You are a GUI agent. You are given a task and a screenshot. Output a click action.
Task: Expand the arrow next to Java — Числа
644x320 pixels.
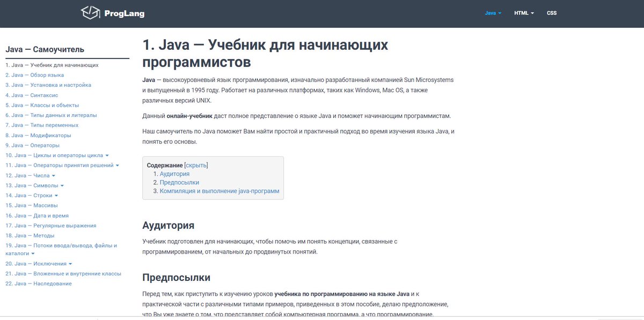(x=53, y=176)
